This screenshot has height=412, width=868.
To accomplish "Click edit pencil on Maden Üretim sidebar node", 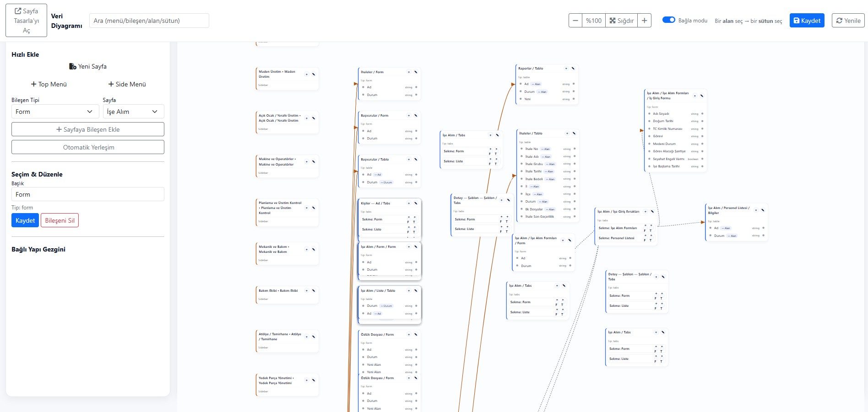I will coord(314,74).
